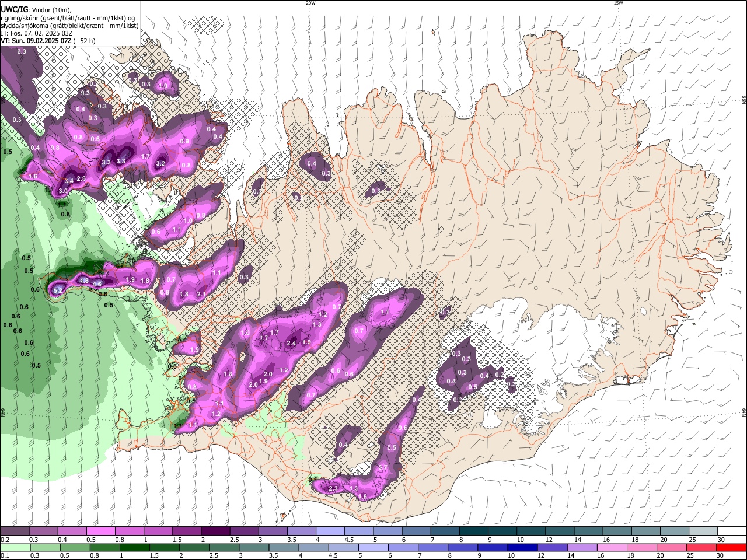Select the darkest purple legend swatch

point(215,531)
